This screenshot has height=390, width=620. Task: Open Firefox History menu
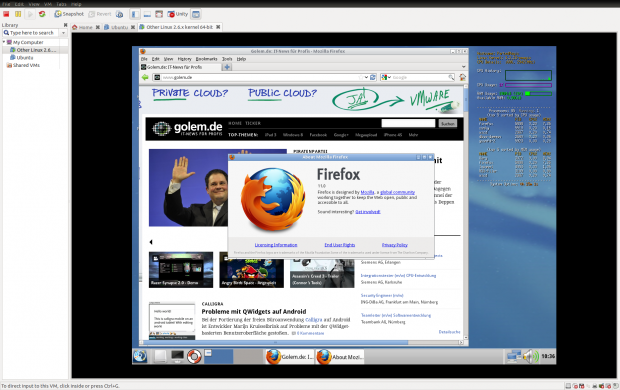[184, 59]
